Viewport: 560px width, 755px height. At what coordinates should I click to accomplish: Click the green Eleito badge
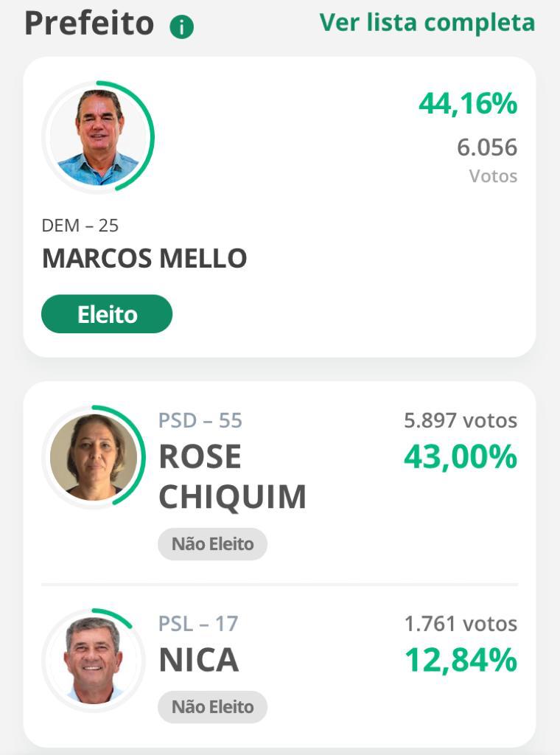[x=107, y=314]
